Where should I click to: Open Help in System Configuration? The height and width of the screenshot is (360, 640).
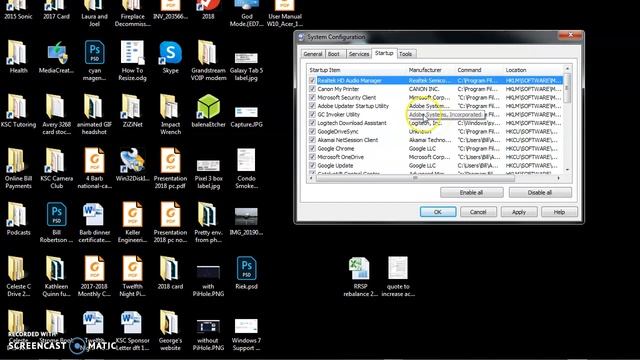[559, 212]
